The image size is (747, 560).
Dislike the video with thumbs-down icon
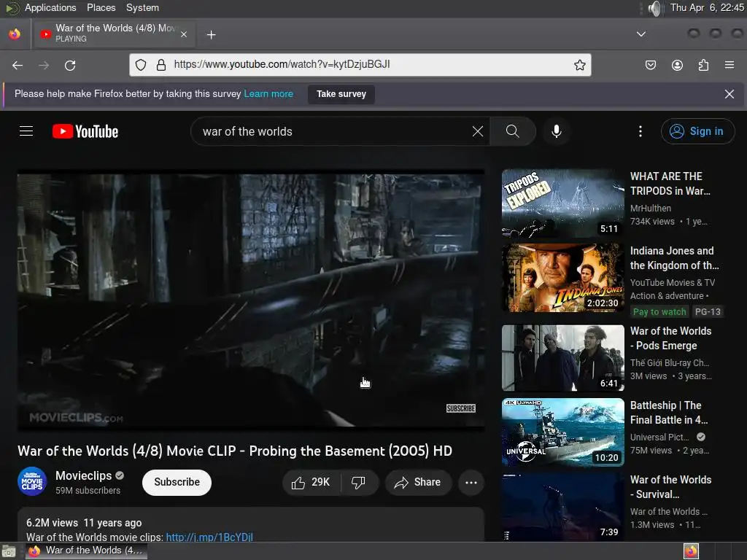tap(359, 483)
